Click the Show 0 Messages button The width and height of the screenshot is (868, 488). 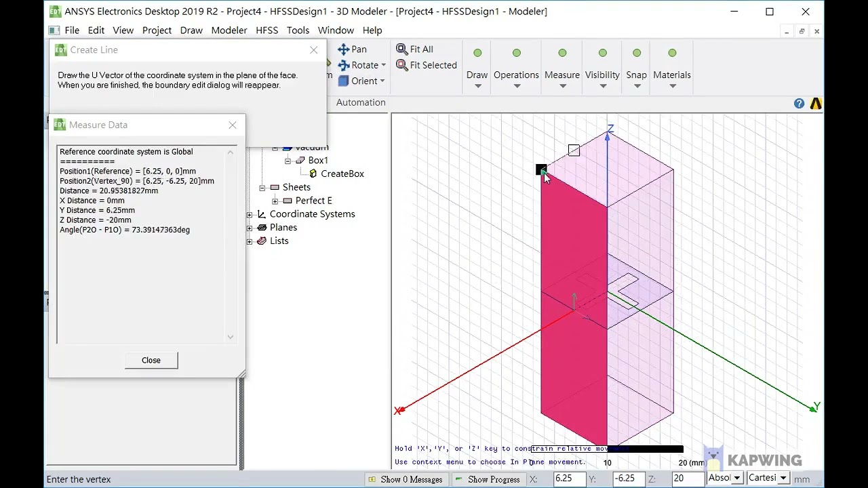[406, 479]
